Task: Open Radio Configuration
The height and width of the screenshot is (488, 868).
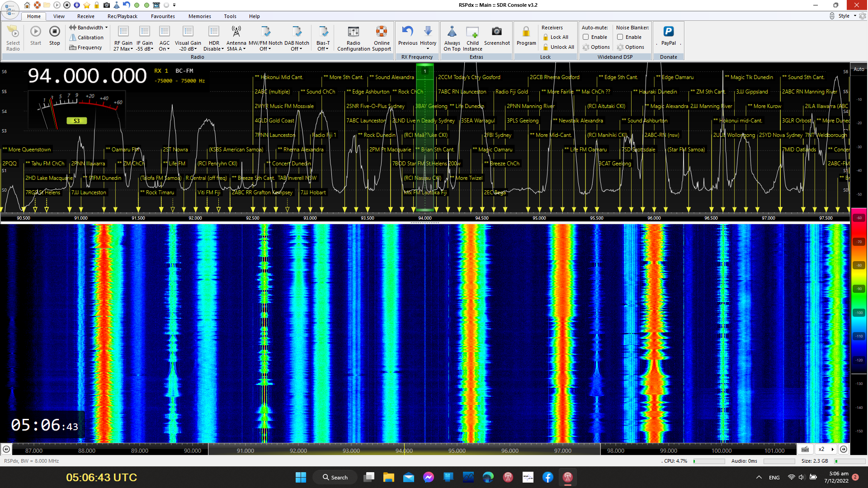Action: tap(353, 32)
